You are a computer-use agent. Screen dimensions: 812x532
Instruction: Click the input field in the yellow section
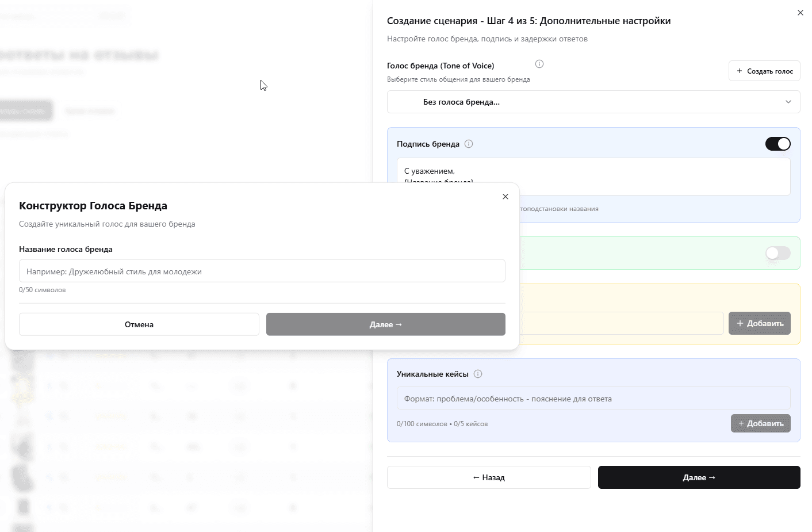621,323
